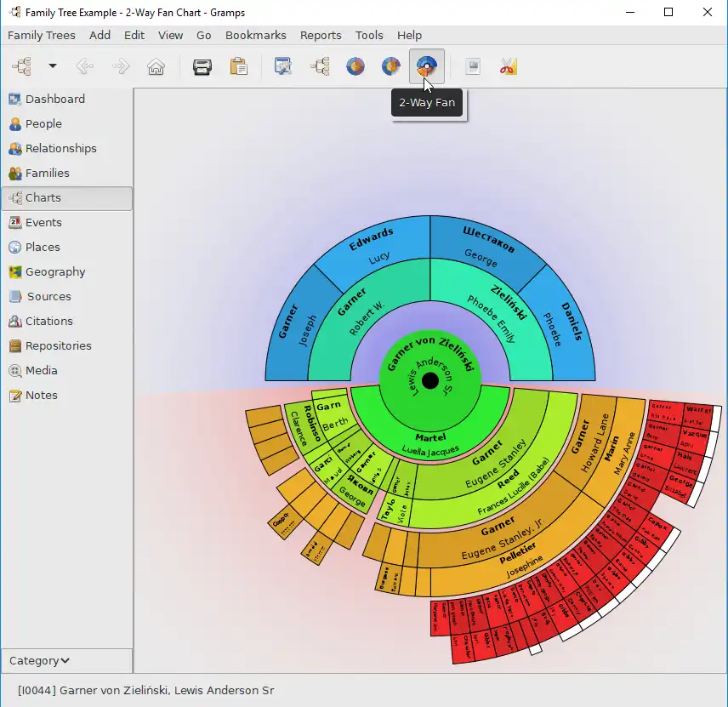The width and height of the screenshot is (728, 707).
Task: Click the scissors icon in the toolbar
Action: [x=509, y=66]
